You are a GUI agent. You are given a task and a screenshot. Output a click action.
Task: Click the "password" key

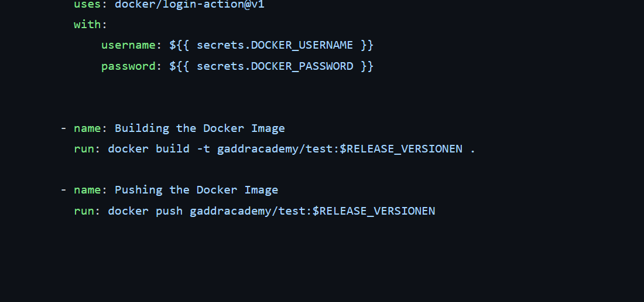pyautogui.click(x=128, y=66)
